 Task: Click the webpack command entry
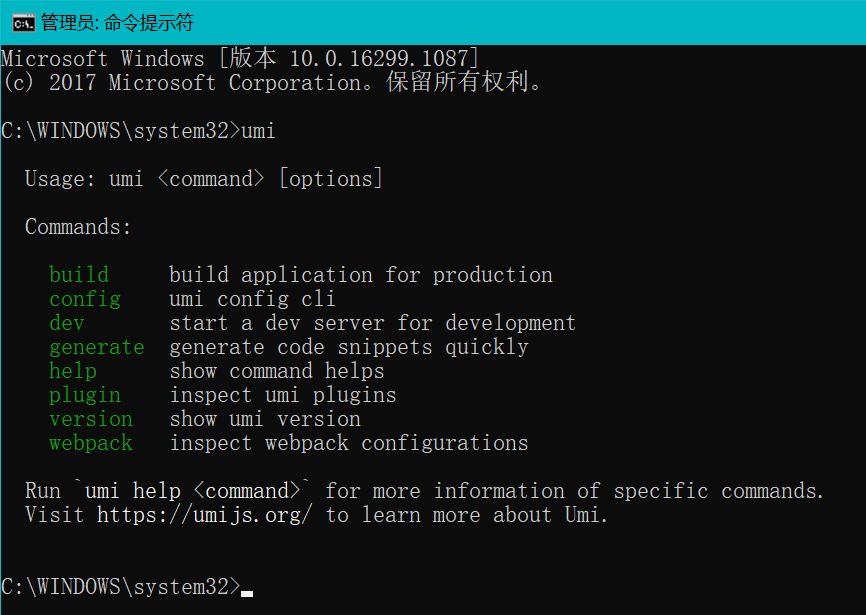click(x=90, y=442)
